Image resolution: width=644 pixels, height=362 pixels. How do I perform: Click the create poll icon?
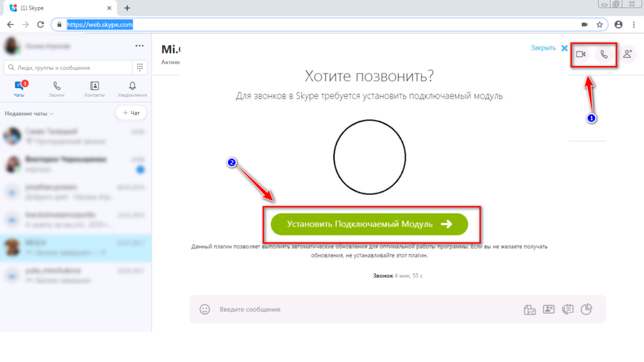(x=587, y=309)
